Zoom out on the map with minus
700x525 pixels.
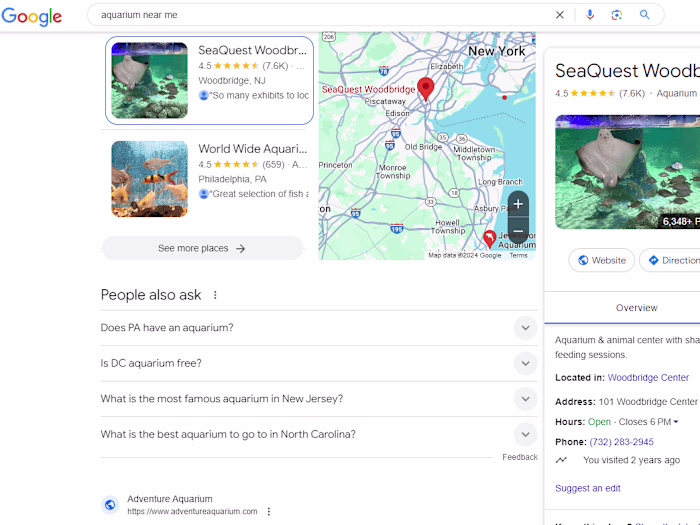click(x=518, y=231)
